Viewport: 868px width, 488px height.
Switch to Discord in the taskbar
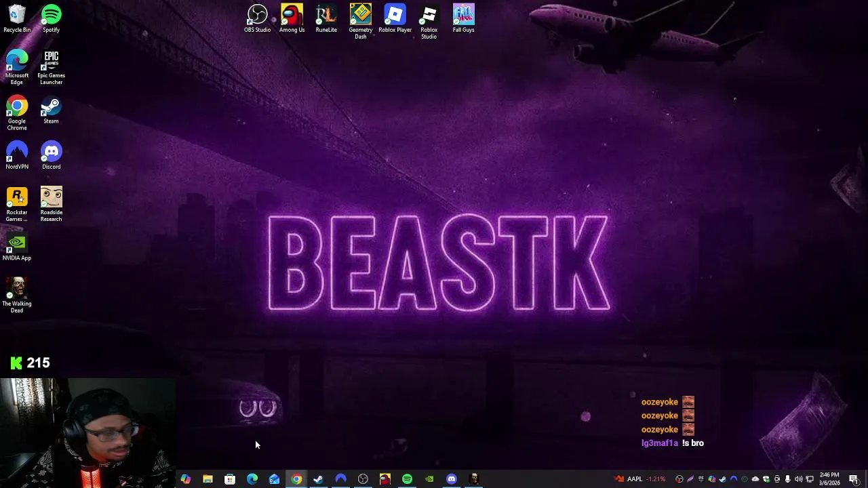click(452, 479)
